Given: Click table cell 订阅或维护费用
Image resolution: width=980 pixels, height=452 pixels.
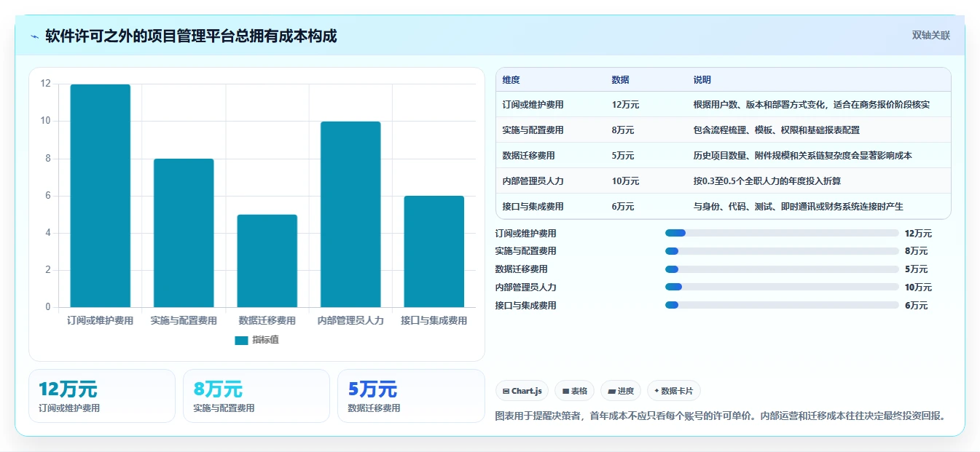Looking at the screenshot, I should tap(533, 105).
